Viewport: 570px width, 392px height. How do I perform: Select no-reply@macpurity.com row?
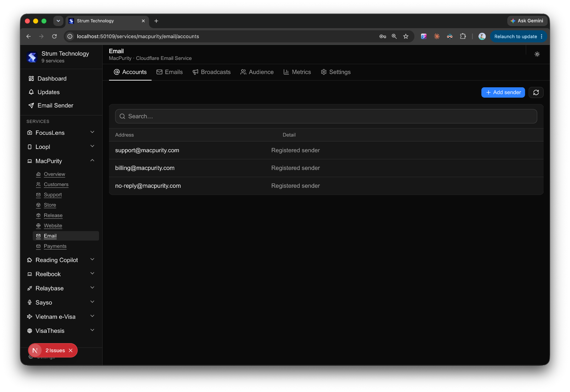(326, 186)
